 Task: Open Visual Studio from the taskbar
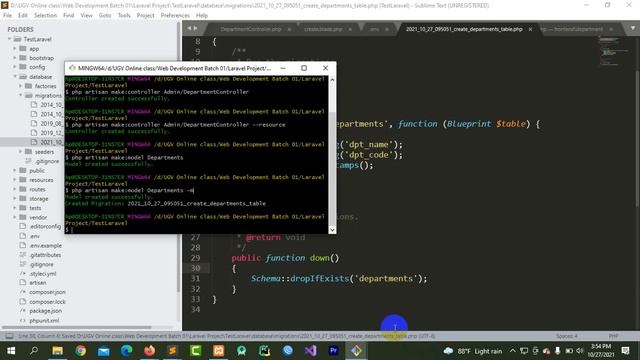[311, 351]
